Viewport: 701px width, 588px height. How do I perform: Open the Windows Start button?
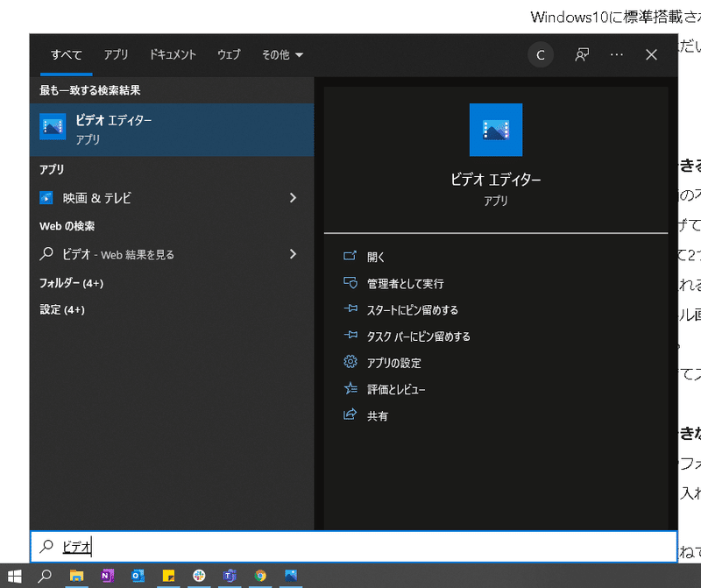(15, 576)
